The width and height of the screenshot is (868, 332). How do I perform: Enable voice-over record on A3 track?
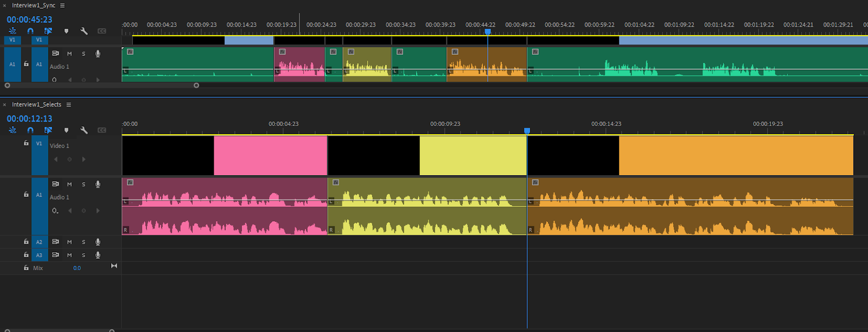point(98,255)
